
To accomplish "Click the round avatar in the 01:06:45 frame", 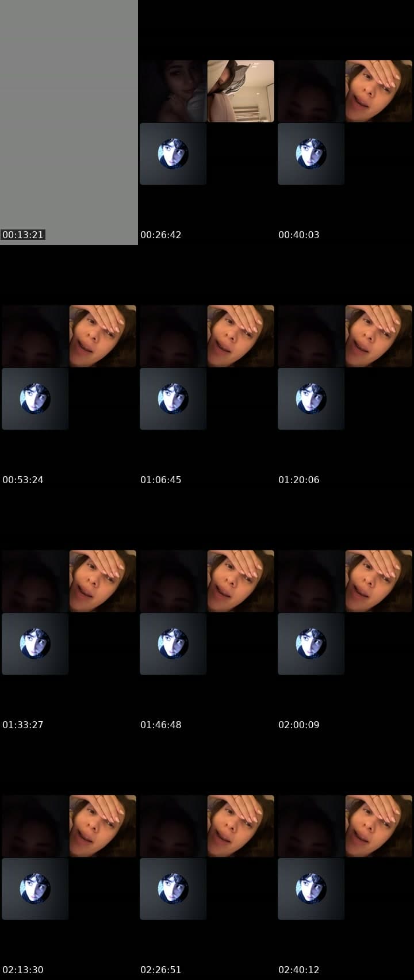I will 173,399.
